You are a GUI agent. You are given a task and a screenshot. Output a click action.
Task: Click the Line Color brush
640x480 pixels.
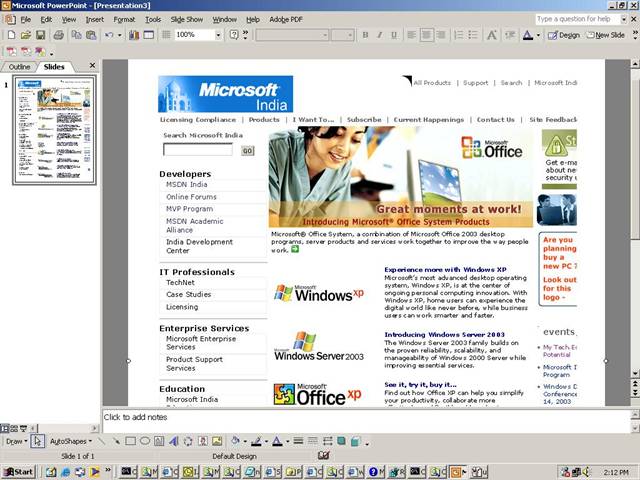pyautogui.click(x=256, y=441)
